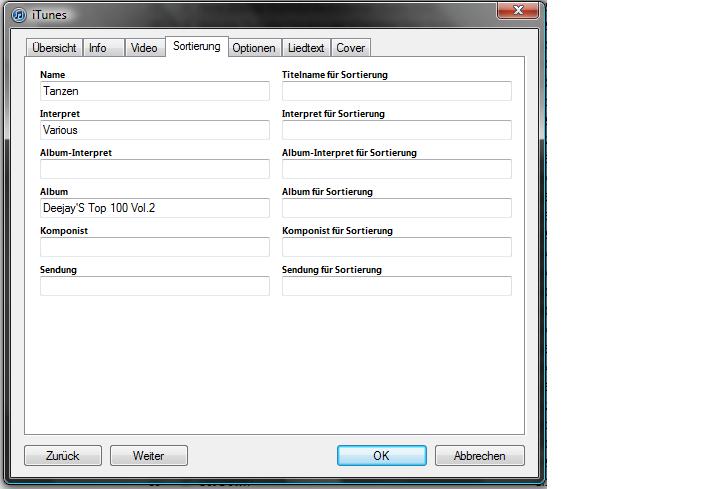Click the Abbrechen button

coord(480,455)
